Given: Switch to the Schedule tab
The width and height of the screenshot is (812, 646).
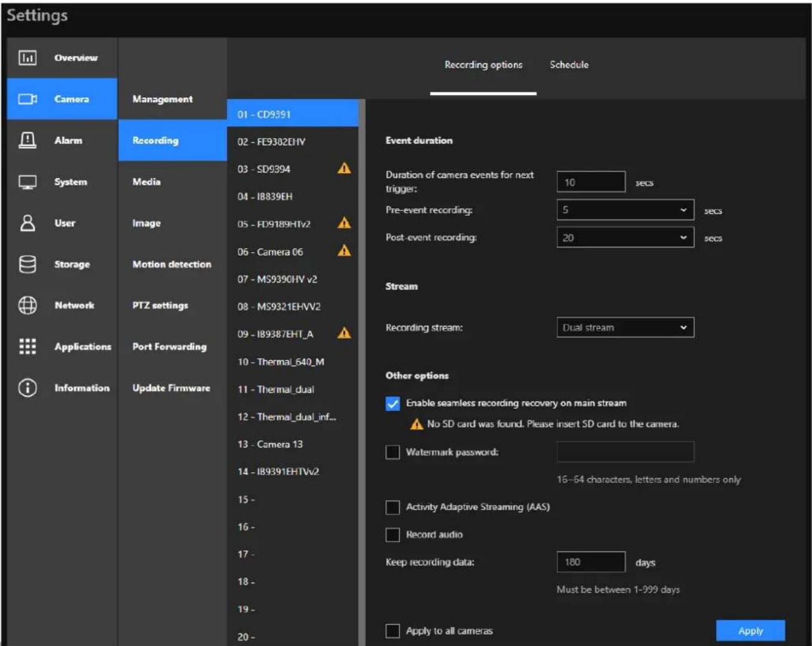Looking at the screenshot, I should [x=569, y=65].
